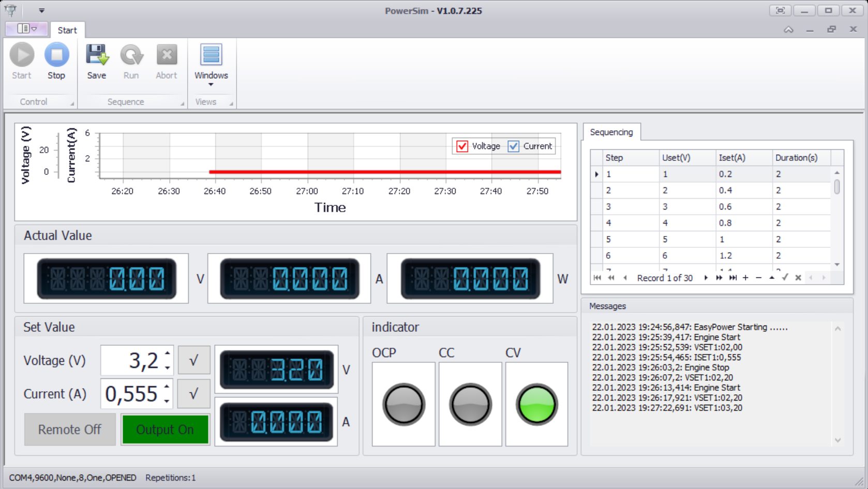The image size is (868, 489).
Task: Click the 'Engine Stop' message line
Action: (661, 367)
